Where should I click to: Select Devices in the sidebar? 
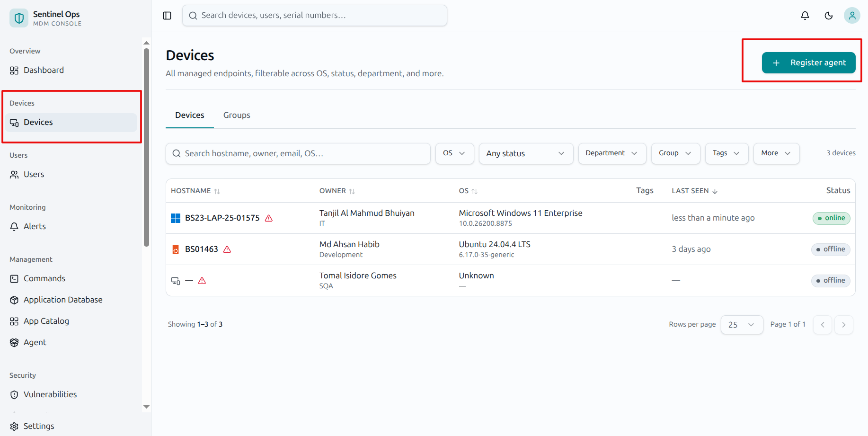point(71,122)
